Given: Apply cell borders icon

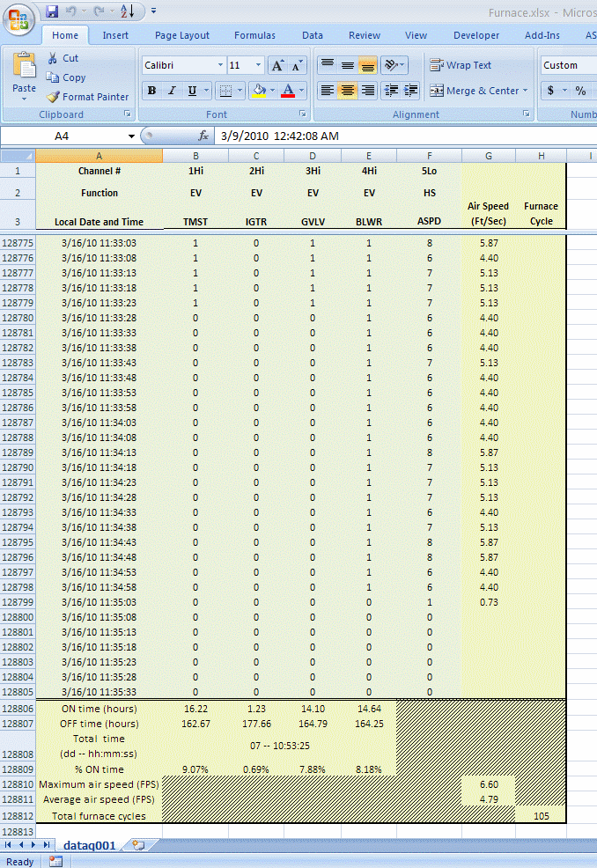Looking at the screenshot, I should tap(225, 90).
